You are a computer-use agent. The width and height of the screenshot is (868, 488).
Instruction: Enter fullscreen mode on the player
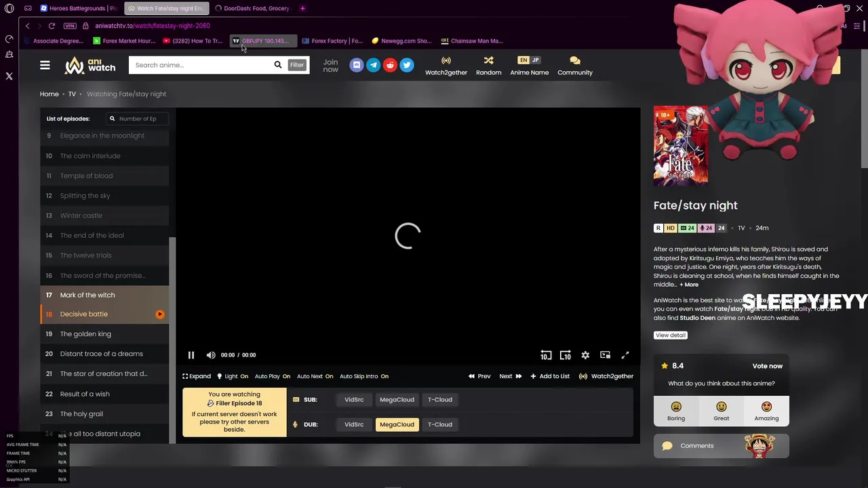pyautogui.click(x=625, y=355)
